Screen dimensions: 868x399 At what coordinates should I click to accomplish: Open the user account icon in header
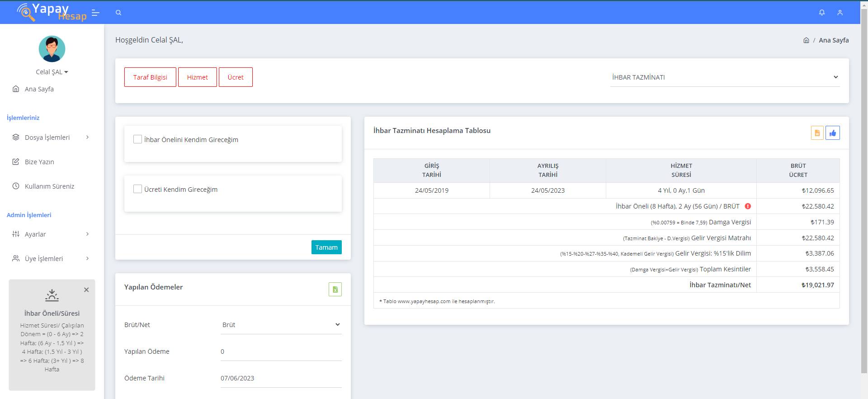click(840, 13)
